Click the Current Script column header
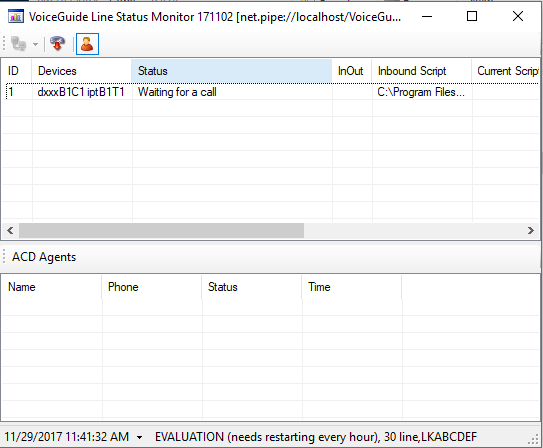 tap(506, 71)
